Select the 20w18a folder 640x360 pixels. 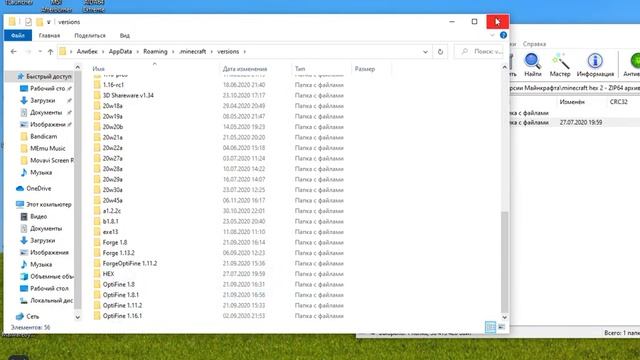pyautogui.click(x=112, y=106)
